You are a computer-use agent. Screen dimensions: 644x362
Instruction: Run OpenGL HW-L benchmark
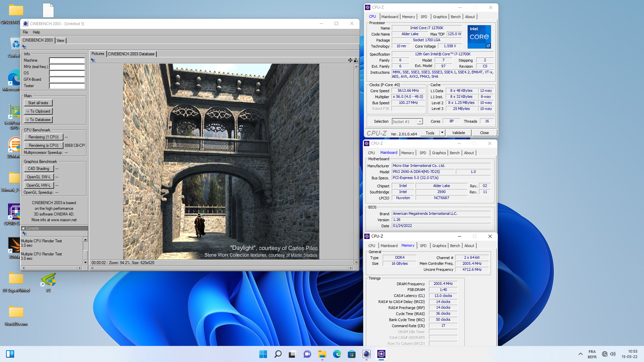point(38,185)
